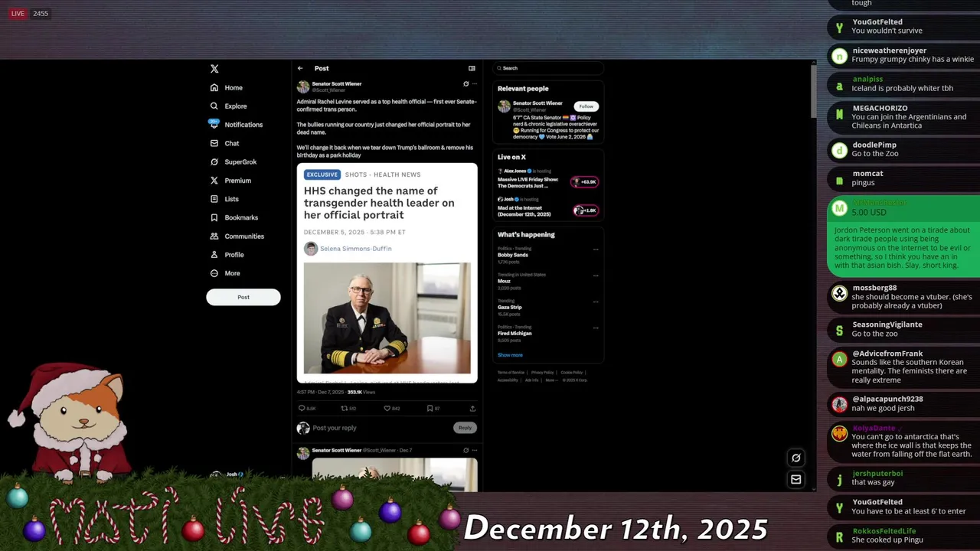
Task: Open three-dot menu on main post
Action: pyautogui.click(x=475, y=83)
